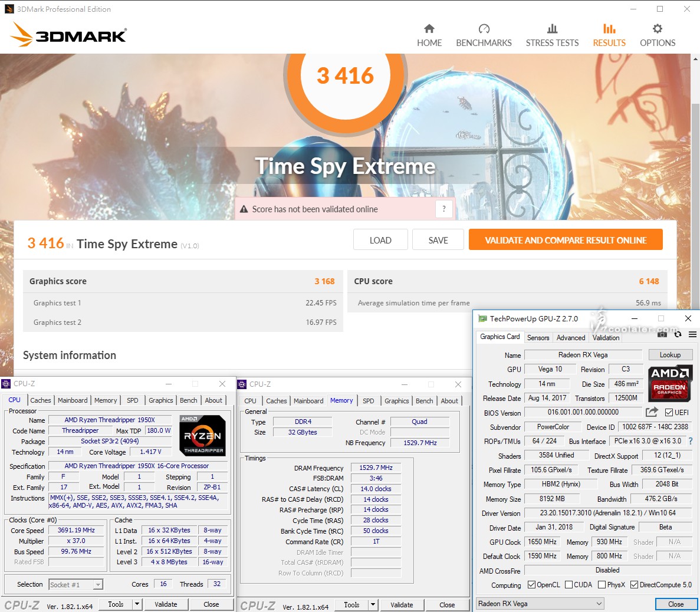This screenshot has height=612, width=700.
Task: Click the 'Graphics score' heading in 3DMark
Action: click(58, 281)
